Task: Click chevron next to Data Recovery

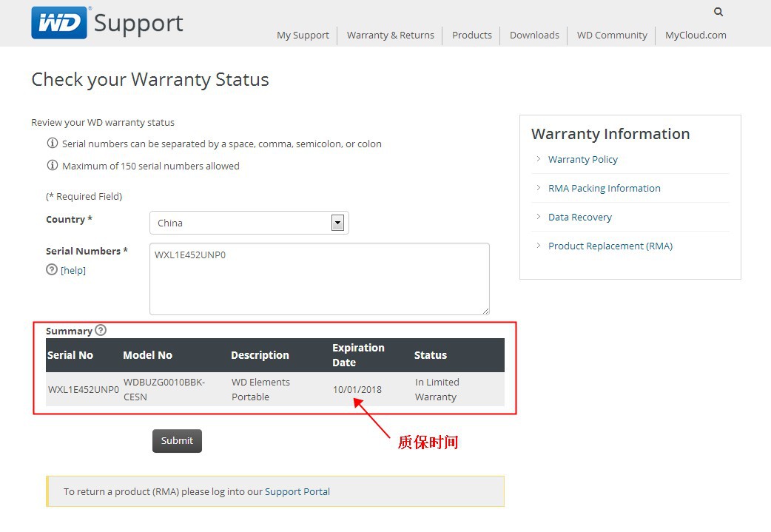Action: 539,217
